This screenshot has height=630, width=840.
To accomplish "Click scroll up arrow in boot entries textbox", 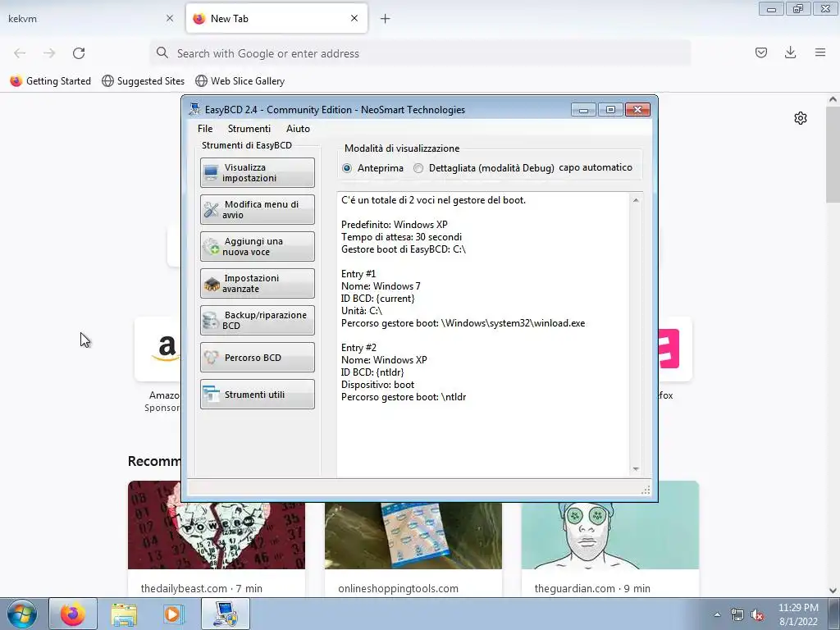I will pos(636,200).
